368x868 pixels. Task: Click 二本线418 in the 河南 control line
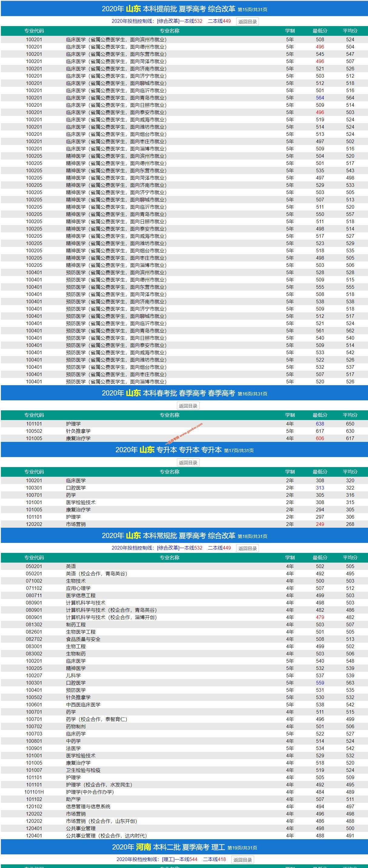(214, 859)
